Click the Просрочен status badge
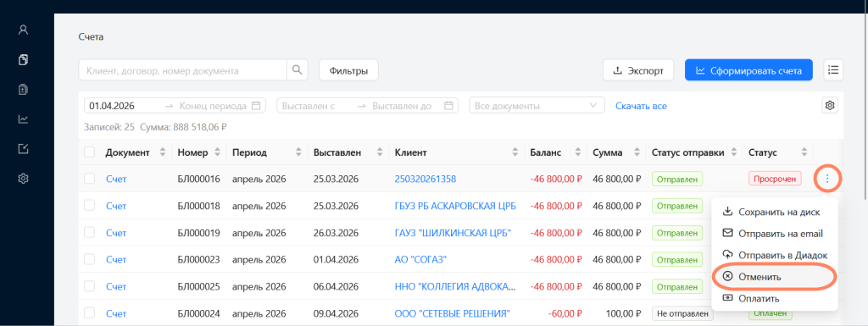This screenshot has height=326, width=868. [775, 179]
